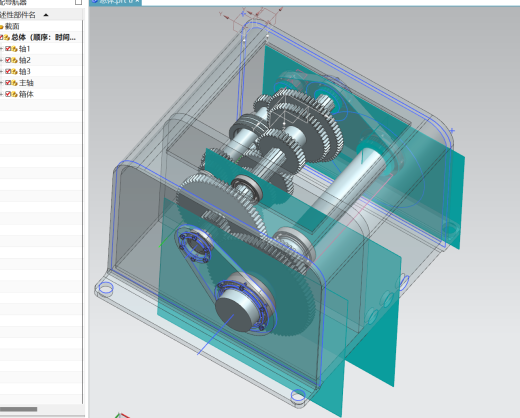Select the 总体 (顺序: 时间...) row

coord(41,37)
